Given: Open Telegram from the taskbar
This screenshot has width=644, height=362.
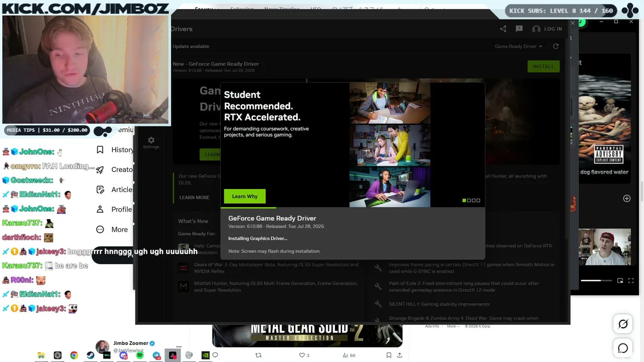Looking at the screenshot, I should (156, 355).
